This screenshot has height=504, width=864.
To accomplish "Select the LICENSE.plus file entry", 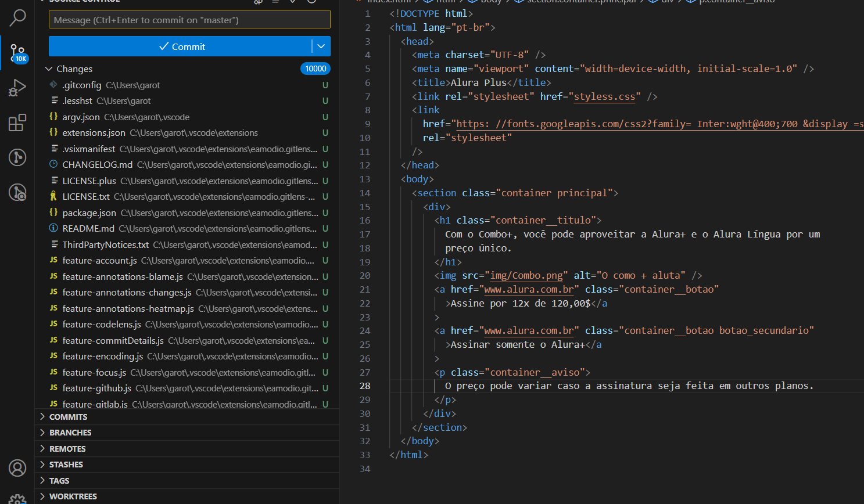I will pos(187,181).
